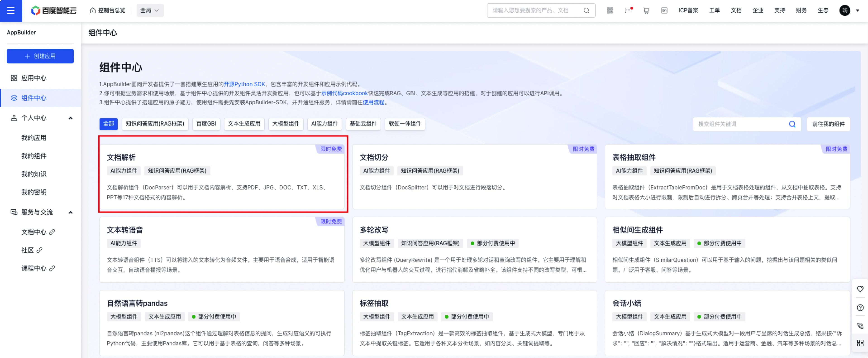Viewport: 868px width, 358px height.
Task: Open the 文档解析 component card
Action: click(222, 177)
